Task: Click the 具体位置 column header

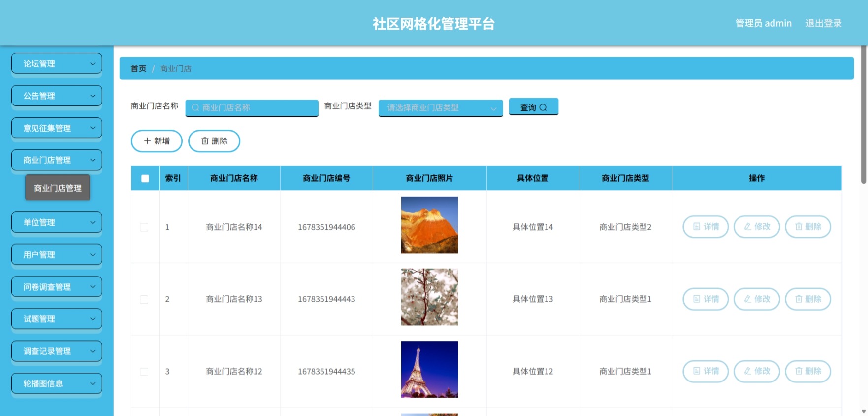Action: tap(533, 178)
